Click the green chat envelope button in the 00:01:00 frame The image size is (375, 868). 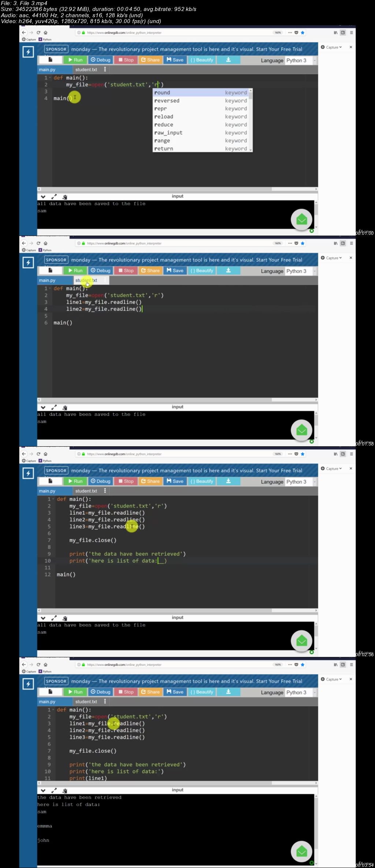[x=301, y=219]
